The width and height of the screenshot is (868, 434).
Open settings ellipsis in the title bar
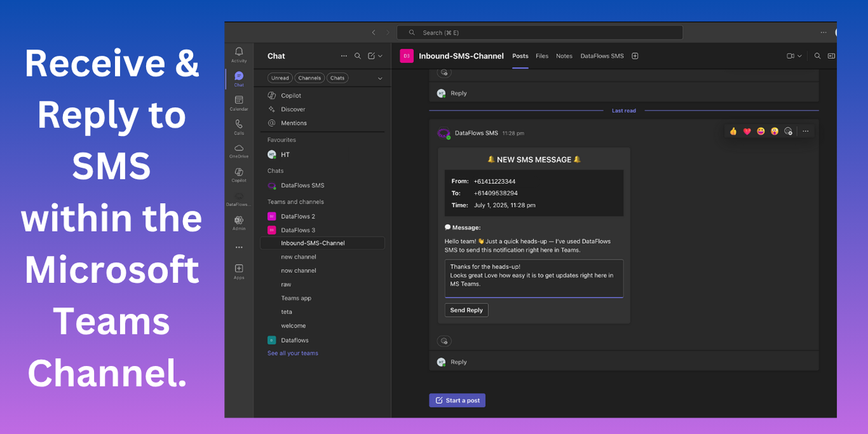click(x=823, y=33)
